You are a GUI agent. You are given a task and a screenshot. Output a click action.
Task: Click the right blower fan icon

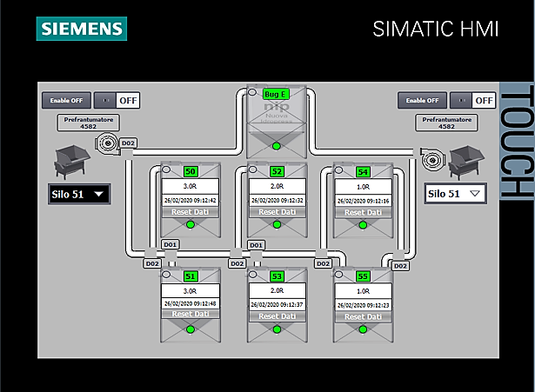click(432, 160)
